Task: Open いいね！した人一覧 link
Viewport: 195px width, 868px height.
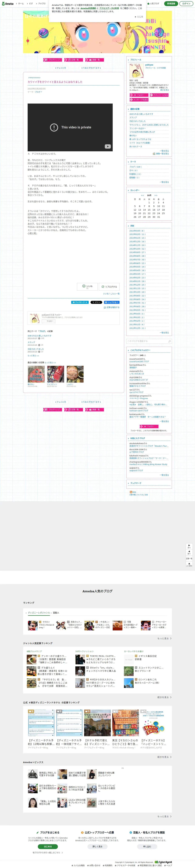Action: [x=111, y=294]
